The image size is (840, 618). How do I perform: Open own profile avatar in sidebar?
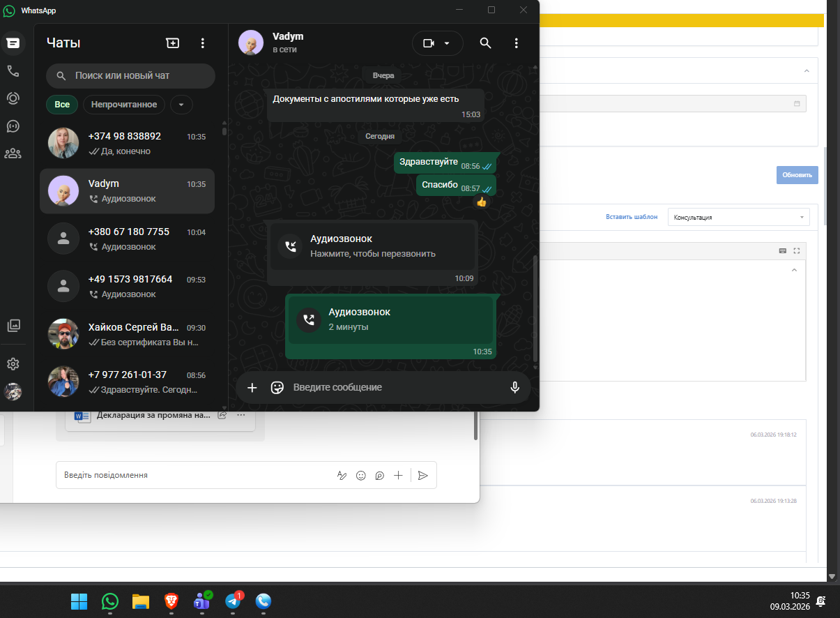click(13, 391)
